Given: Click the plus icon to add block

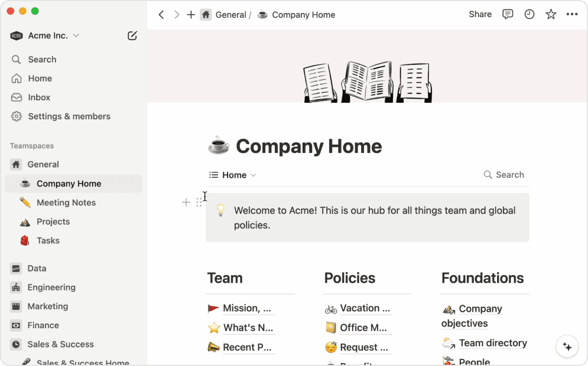Looking at the screenshot, I should coord(186,202).
